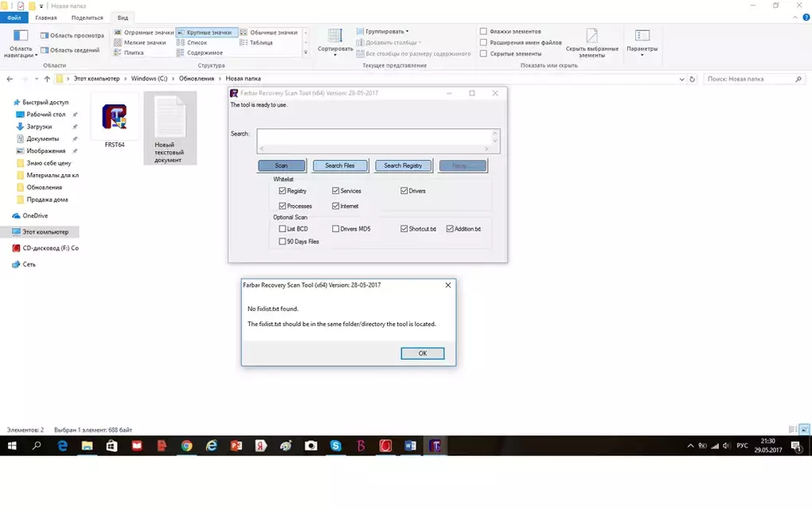The height and width of the screenshot is (509, 812).
Task: Open recent locations dropdown arrow
Action: pos(37,79)
